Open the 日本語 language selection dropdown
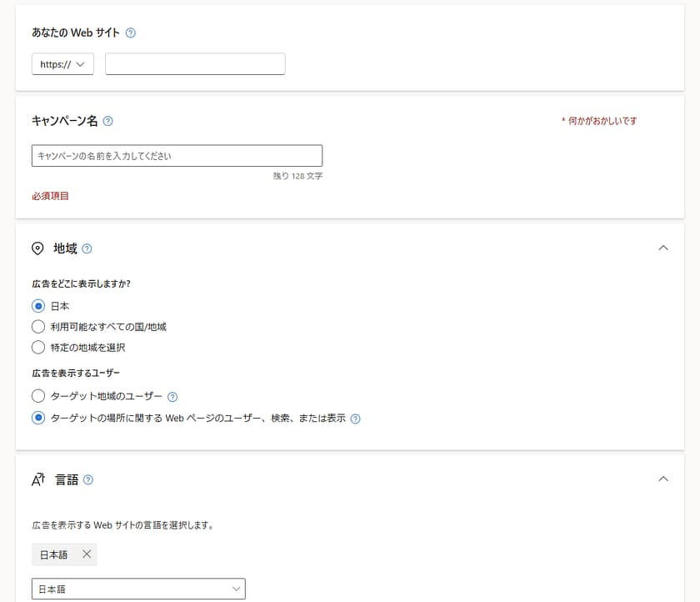Image resolution: width=700 pixels, height=602 pixels. [x=138, y=589]
